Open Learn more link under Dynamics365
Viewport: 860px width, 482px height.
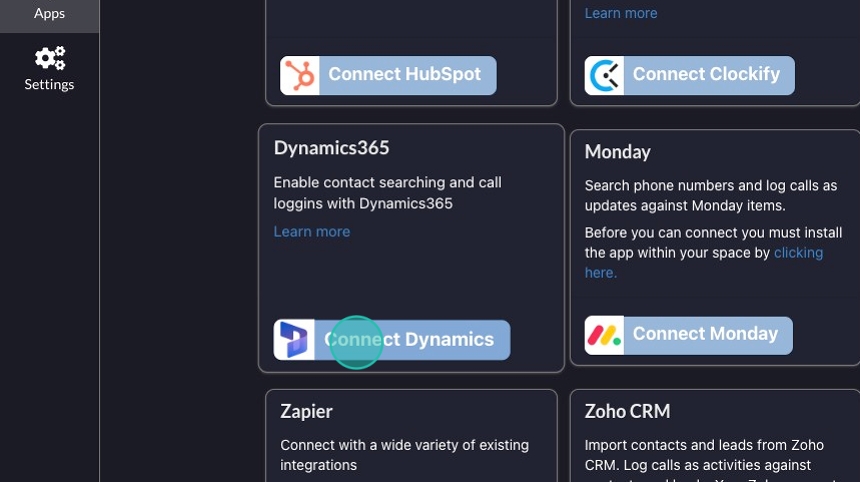pos(312,231)
